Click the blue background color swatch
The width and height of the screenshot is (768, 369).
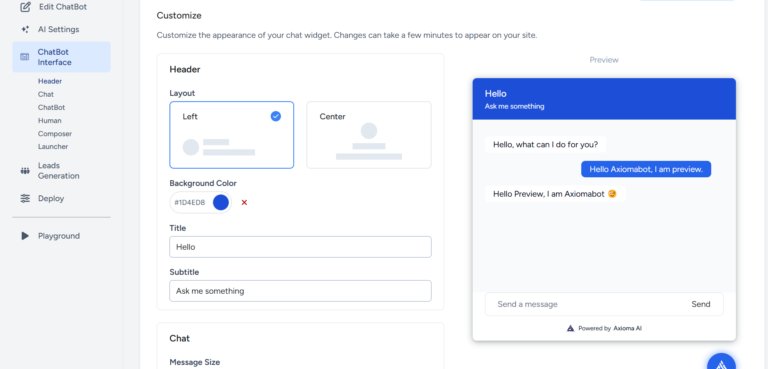click(221, 202)
